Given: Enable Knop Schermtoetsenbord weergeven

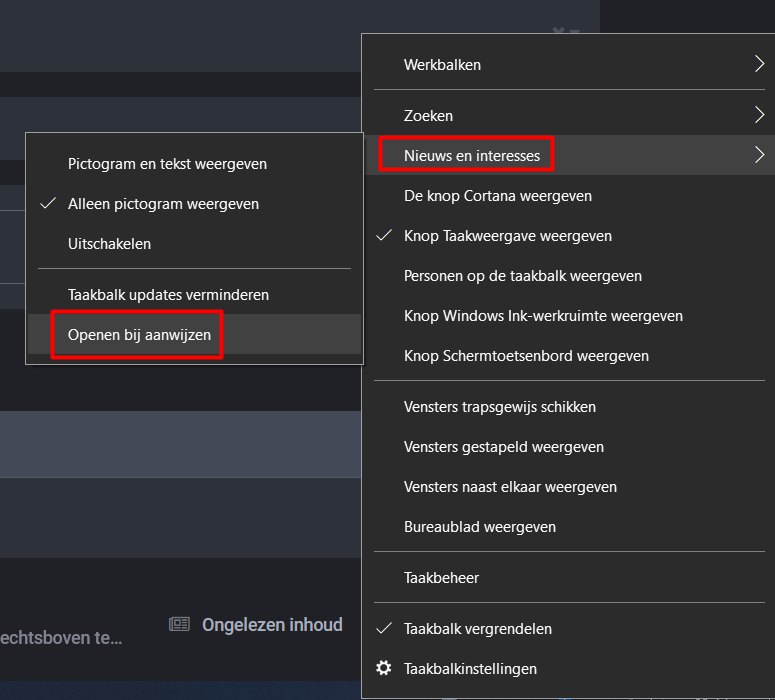Looking at the screenshot, I should click(526, 356).
